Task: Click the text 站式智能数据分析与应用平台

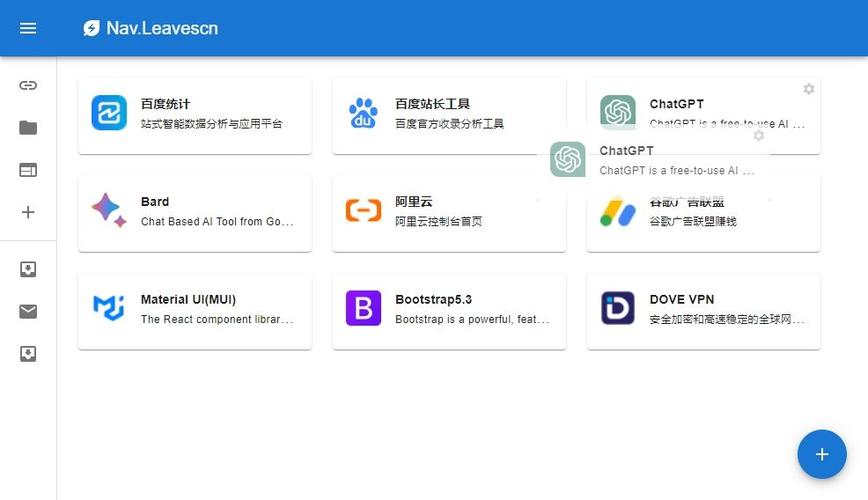Action: coord(211,123)
